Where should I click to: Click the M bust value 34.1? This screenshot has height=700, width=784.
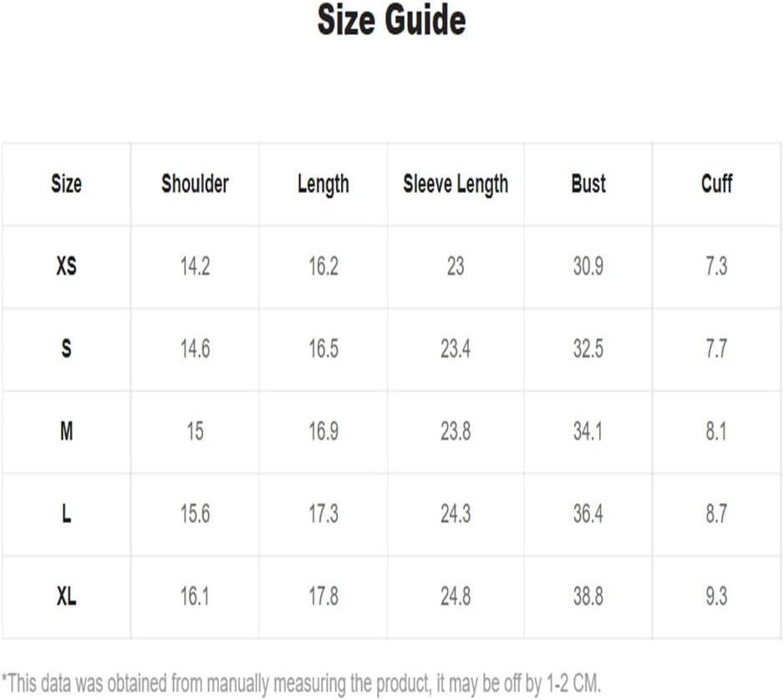[588, 431]
